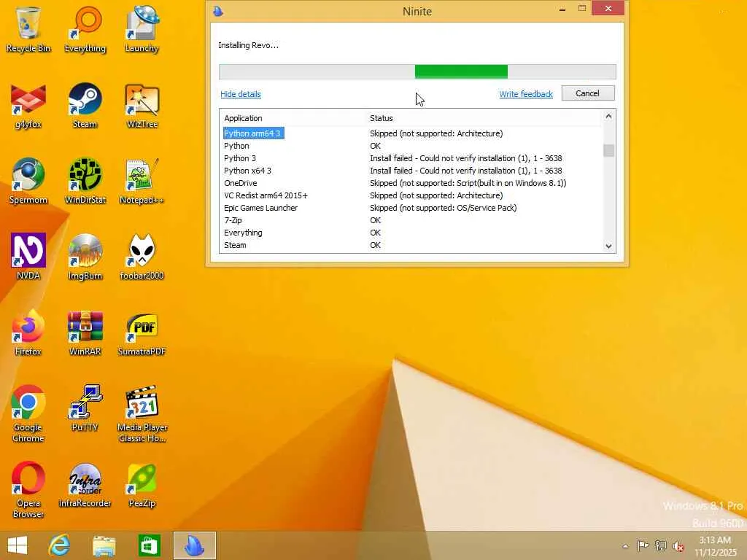Select the VC Redist arm64 2015+ row

411,195
